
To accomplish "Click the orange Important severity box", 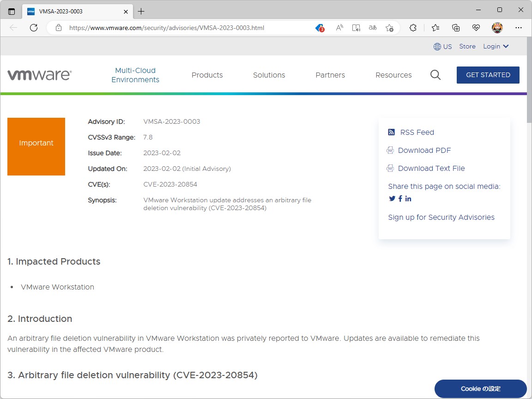I will point(36,146).
